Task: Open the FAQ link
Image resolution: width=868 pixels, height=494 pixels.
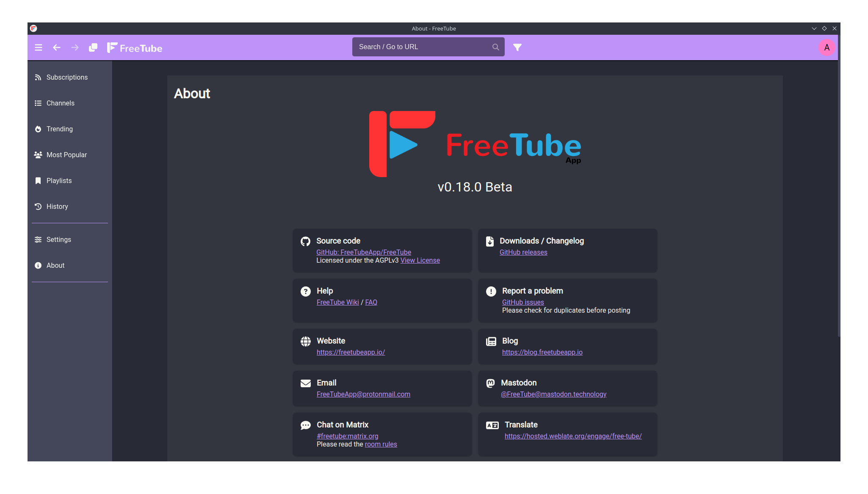Action: (x=371, y=303)
